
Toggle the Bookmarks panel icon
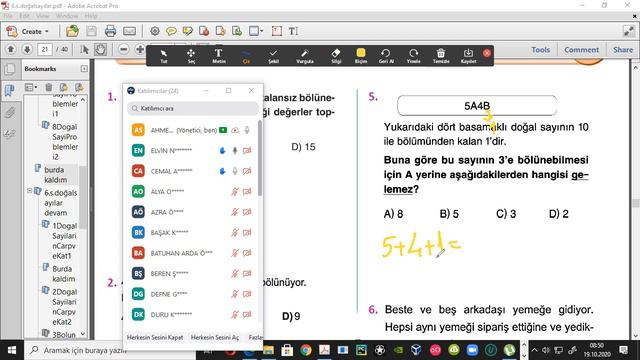pyautogui.click(x=9, y=90)
